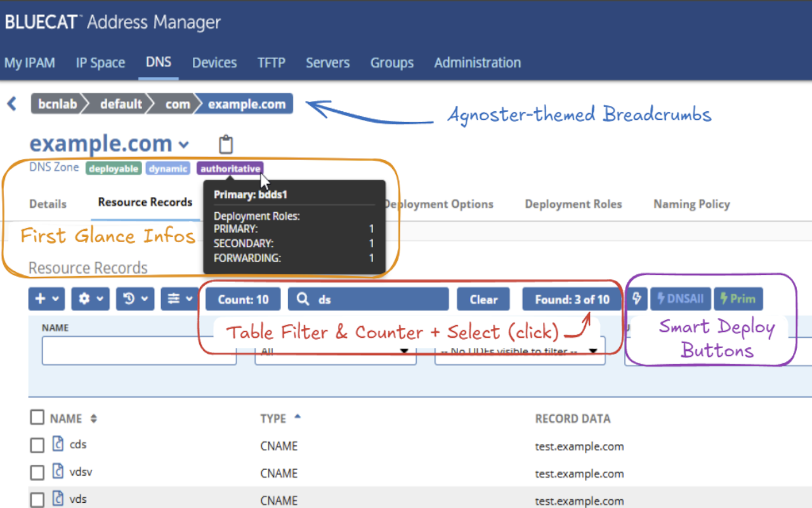Focus the table filter search box containing ds

(x=368, y=299)
